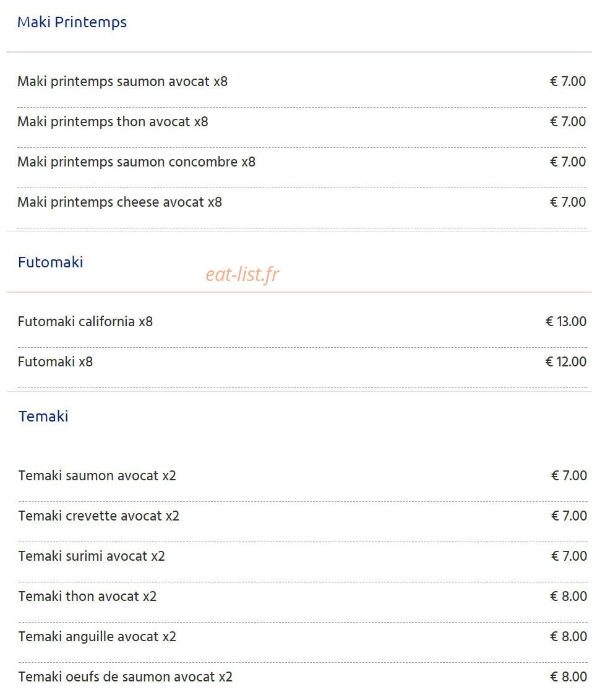This screenshot has width=592, height=700.
Task: Click the price of Temaki anguille avocat
Action: [x=568, y=637]
